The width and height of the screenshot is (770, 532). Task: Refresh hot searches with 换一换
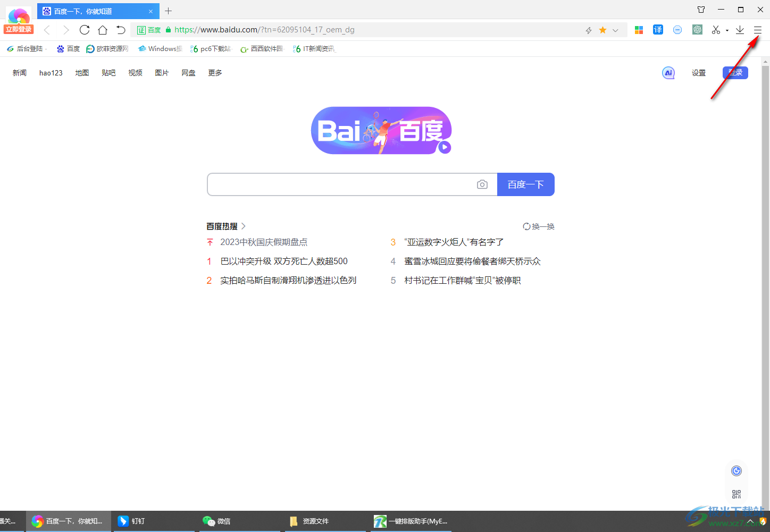click(x=539, y=226)
